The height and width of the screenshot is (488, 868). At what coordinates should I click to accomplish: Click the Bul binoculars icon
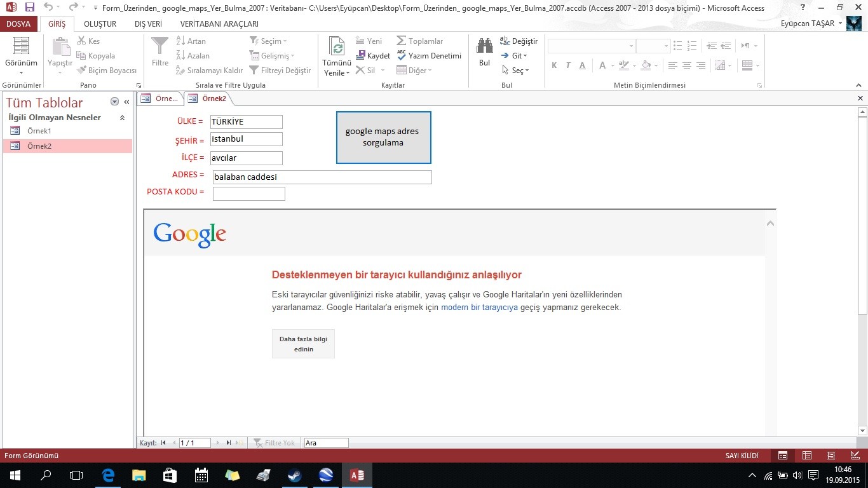click(x=485, y=46)
